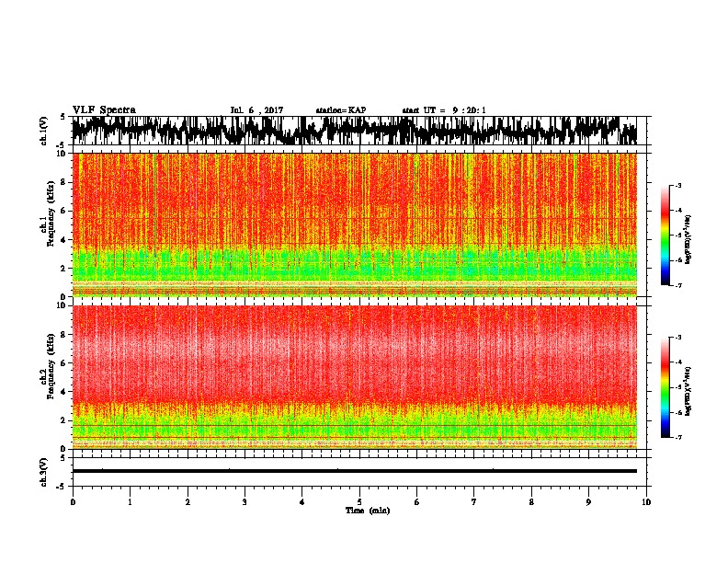Click the ch.1(V) waveform strip at the top
The image size is (728, 563).
[x=354, y=131]
